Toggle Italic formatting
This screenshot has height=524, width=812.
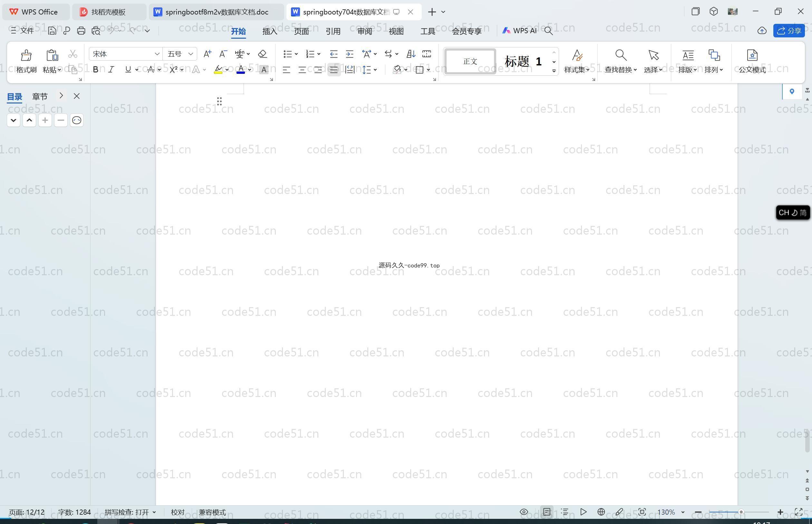[x=111, y=70]
